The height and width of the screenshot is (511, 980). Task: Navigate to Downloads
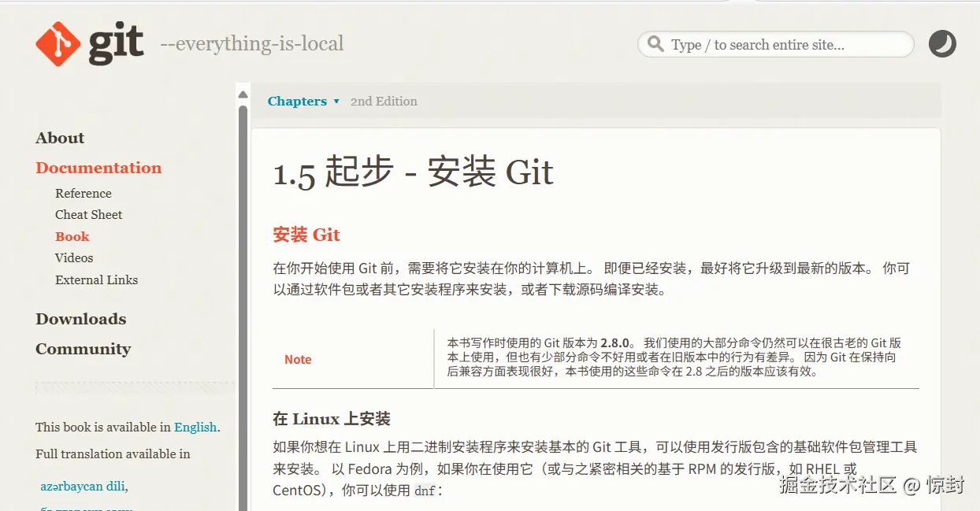[81, 319]
